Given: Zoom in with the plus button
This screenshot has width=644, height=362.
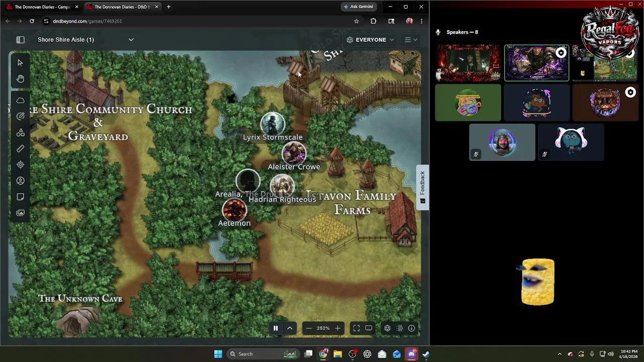Looking at the screenshot, I should tap(338, 328).
